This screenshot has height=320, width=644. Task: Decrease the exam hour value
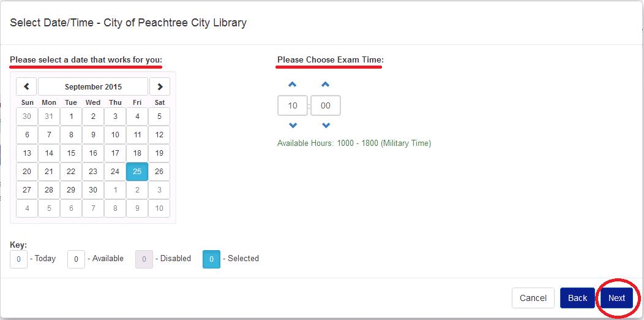pyautogui.click(x=293, y=126)
